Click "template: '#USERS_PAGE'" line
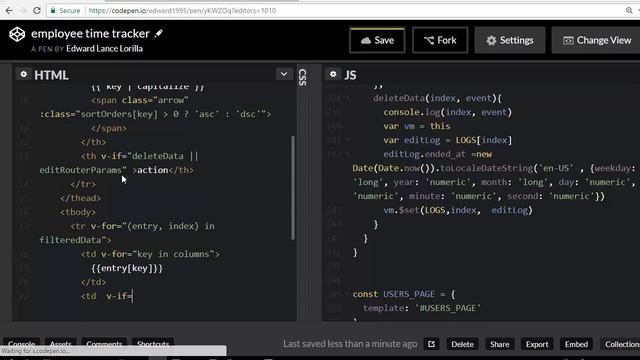The image size is (640, 360). 422,308
